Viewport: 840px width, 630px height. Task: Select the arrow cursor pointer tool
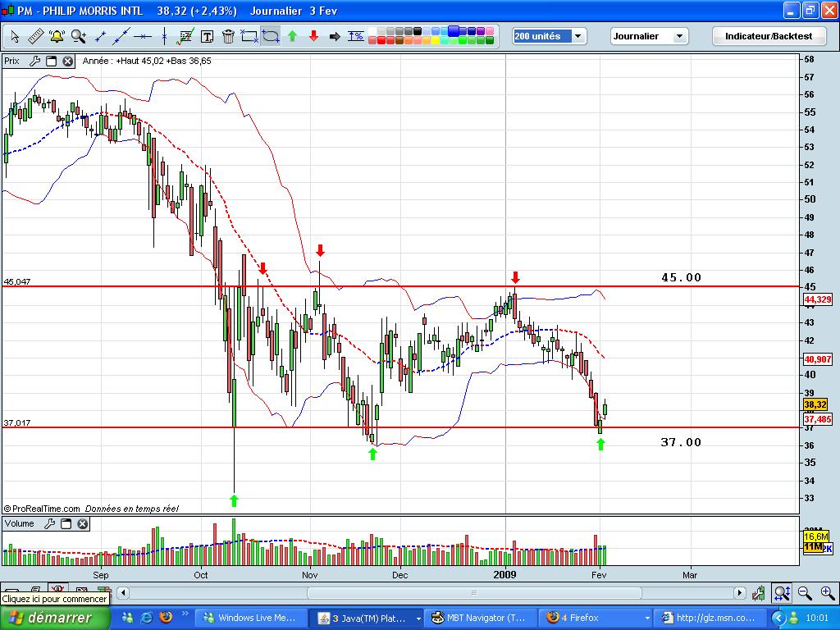pyautogui.click(x=15, y=36)
